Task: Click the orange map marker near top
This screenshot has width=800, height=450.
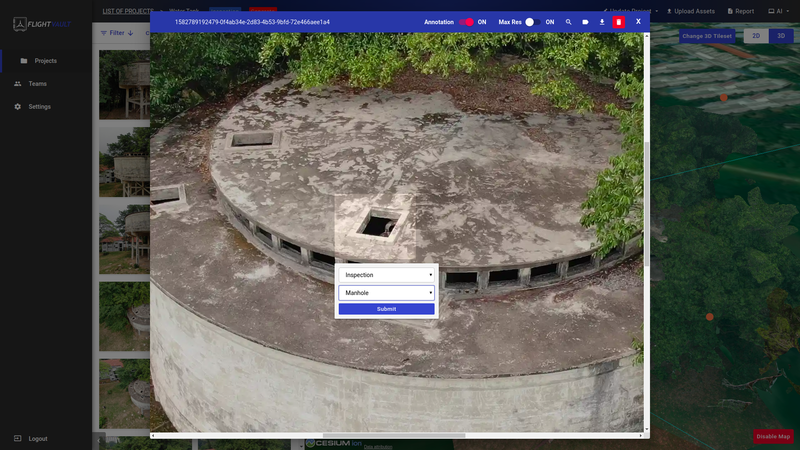Action: tap(723, 97)
